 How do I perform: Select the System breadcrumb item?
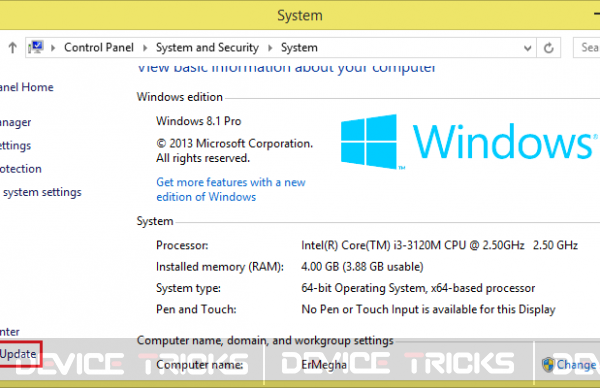pyautogui.click(x=299, y=47)
